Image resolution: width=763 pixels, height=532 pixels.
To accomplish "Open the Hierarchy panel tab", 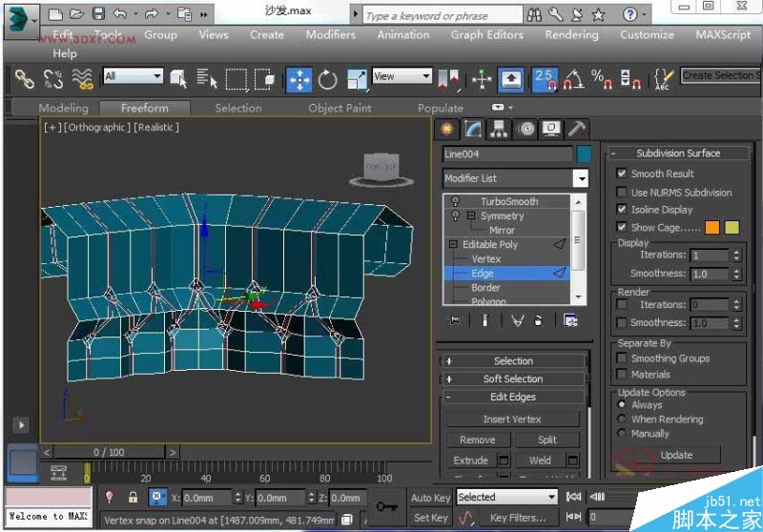I will tap(500, 129).
